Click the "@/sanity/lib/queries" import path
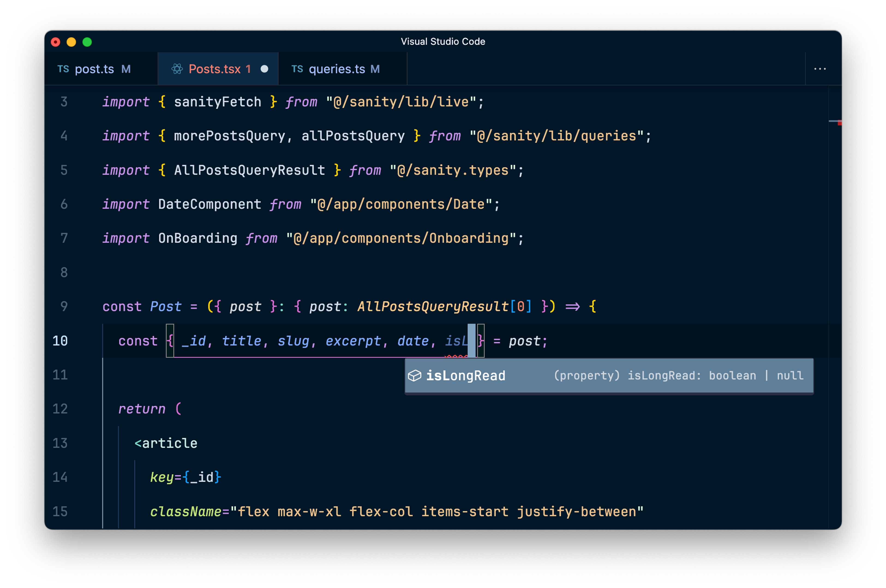 [557, 136]
